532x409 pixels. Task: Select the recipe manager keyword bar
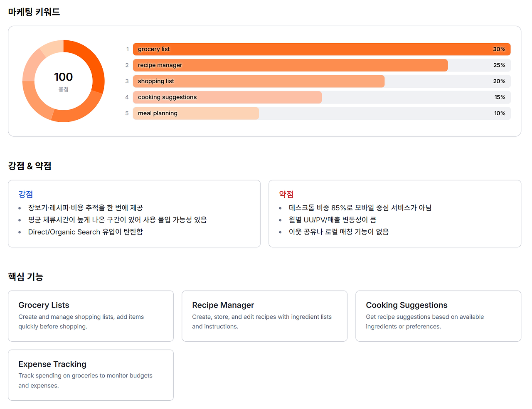(322, 65)
